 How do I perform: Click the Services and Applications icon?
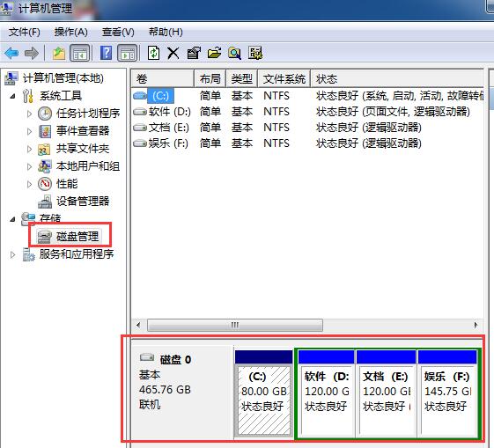pos(29,254)
